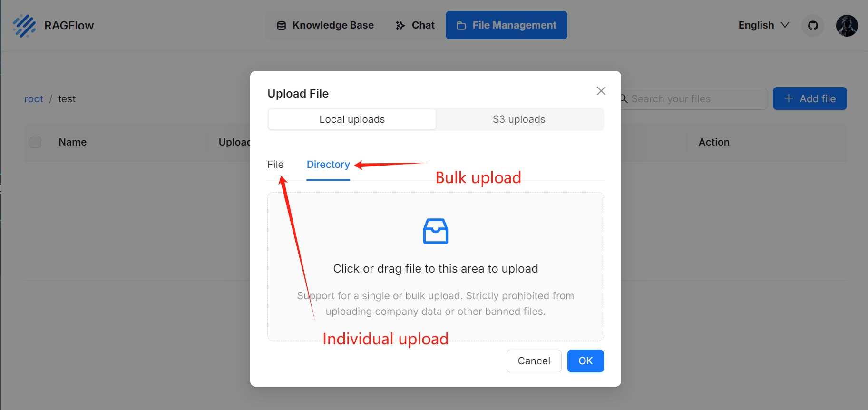Confirm upload with the OK button
The height and width of the screenshot is (410, 868).
[x=585, y=361]
